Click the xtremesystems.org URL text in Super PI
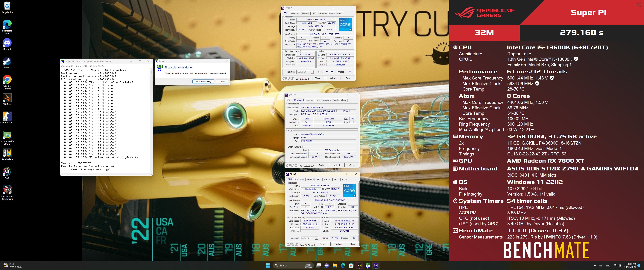644x270 pixels. [85, 169]
